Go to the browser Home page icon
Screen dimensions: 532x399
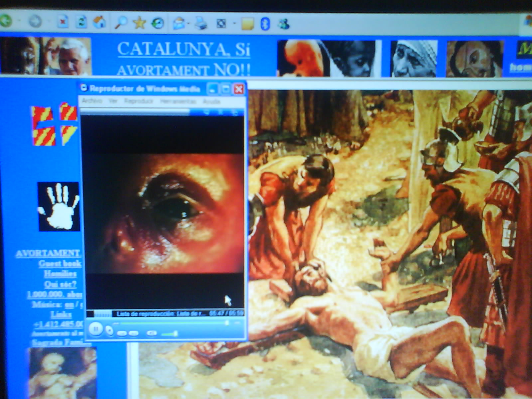(99, 22)
